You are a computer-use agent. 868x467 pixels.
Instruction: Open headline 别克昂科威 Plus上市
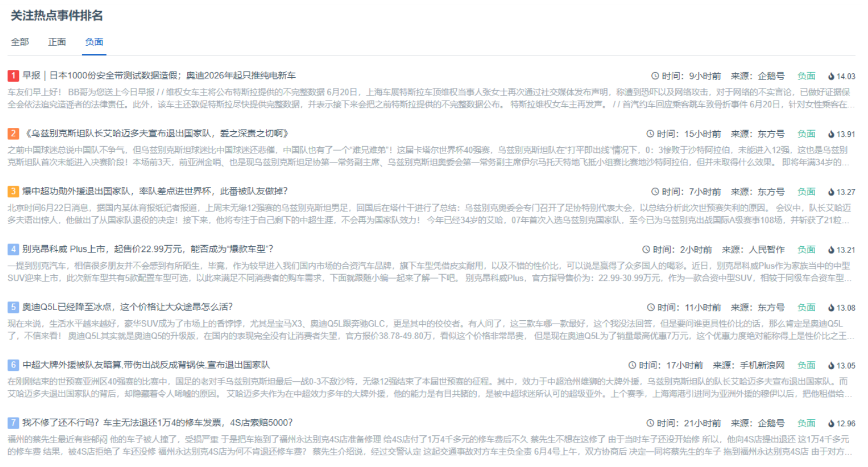[x=148, y=249]
